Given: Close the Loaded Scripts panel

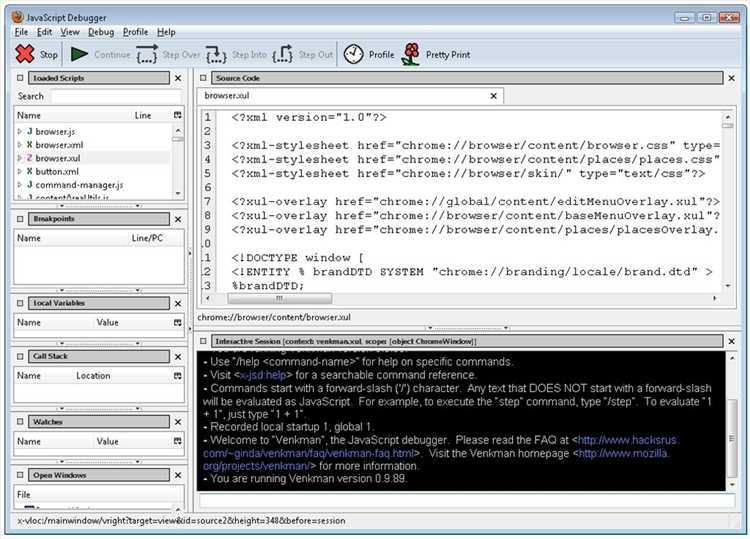Looking at the screenshot, I should point(178,78).
